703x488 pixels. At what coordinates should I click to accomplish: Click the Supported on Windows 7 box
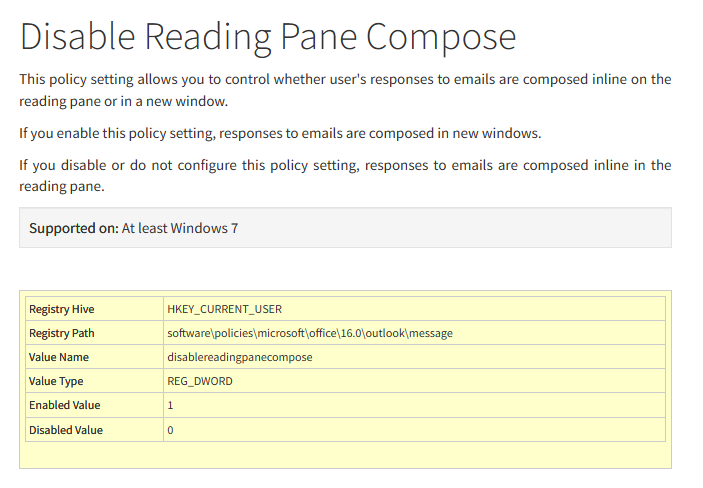345,228
